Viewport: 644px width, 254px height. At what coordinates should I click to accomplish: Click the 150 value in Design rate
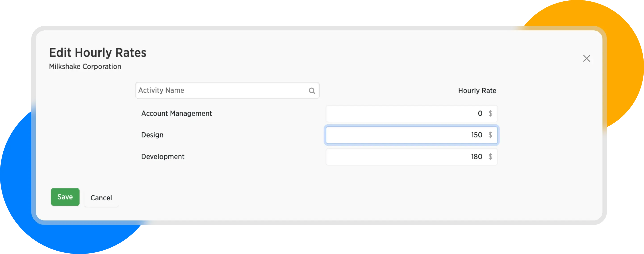point(477,135)
